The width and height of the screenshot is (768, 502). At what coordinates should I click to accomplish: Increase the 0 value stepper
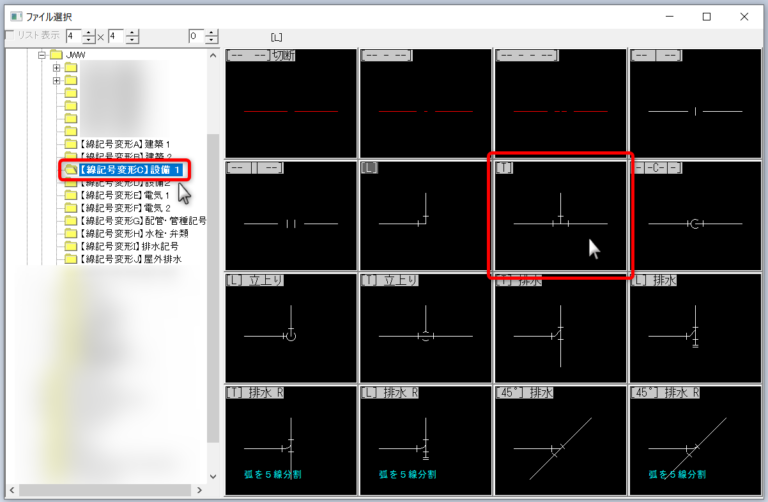pyautogui.click(x=212, y=33)
